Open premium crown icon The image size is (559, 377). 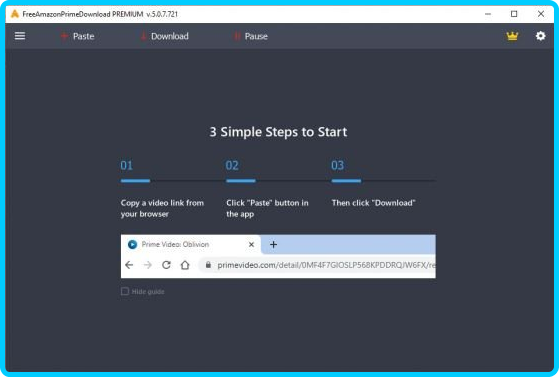coord(512,36)
